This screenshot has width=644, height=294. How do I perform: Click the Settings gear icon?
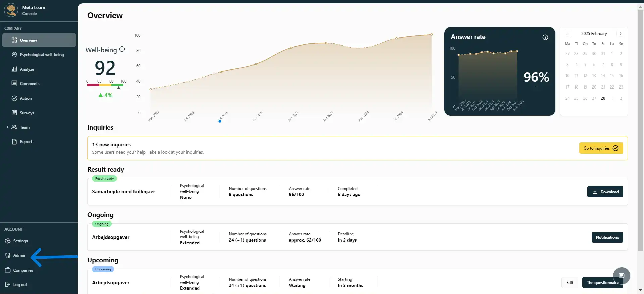[x=8, y=241]
